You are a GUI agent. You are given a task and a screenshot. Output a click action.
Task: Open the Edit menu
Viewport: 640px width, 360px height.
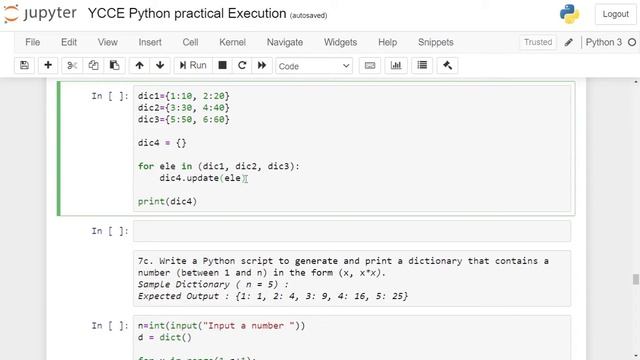[x=69, y=42]
